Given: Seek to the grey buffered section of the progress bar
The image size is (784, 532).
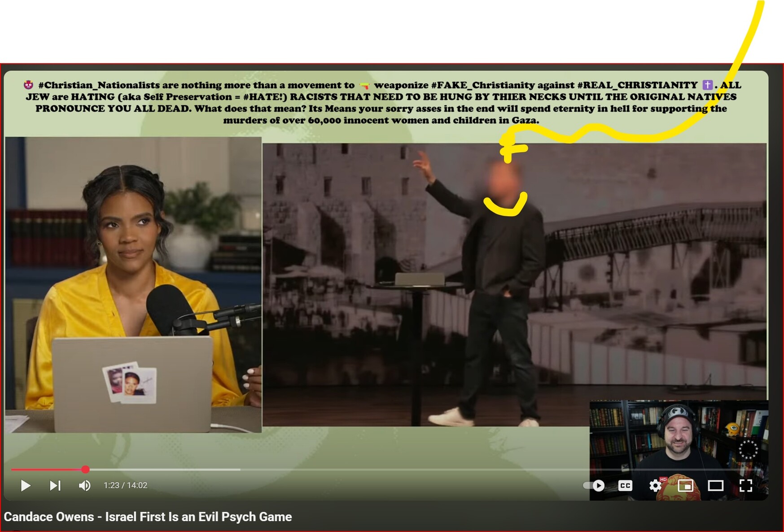Looking at the screenshot, I should tap(180, 469).
